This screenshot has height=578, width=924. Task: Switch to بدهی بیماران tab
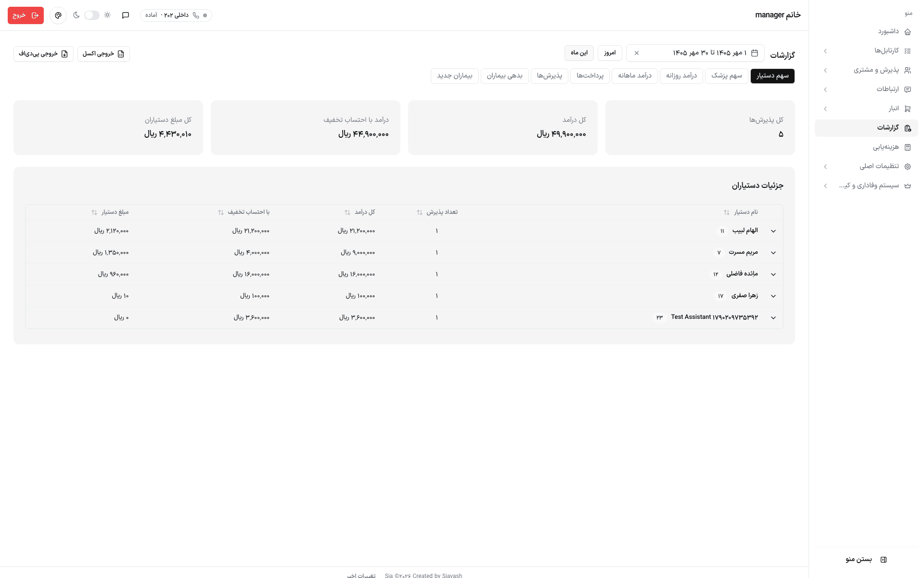(x=504, y=76)
